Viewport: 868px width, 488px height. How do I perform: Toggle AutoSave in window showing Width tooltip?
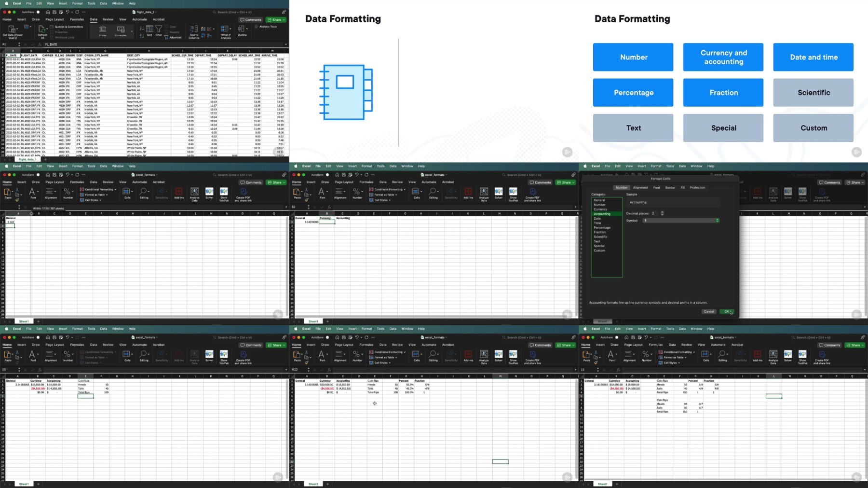[x=38, y=175]
